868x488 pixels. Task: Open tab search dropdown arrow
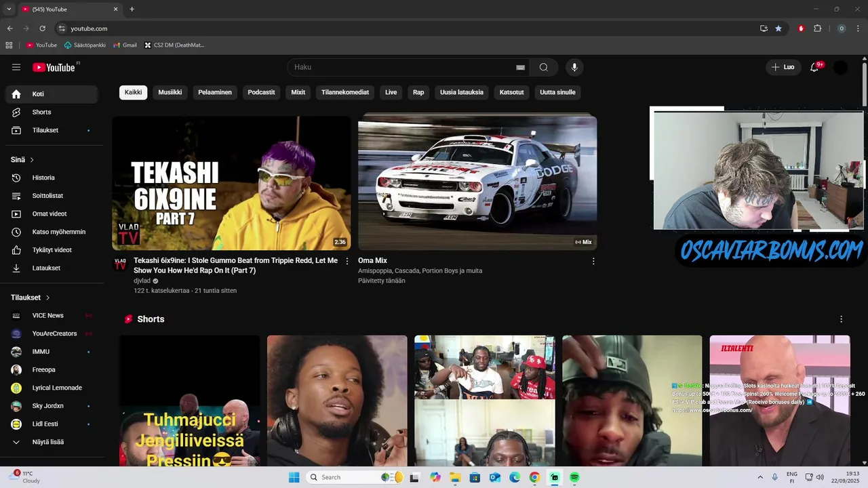point(9,9)
